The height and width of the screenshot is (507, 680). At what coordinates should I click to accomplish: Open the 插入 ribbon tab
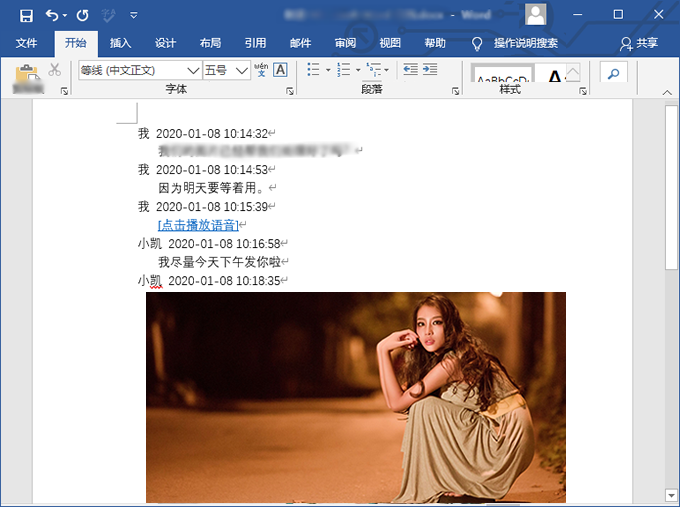[120, 43]
